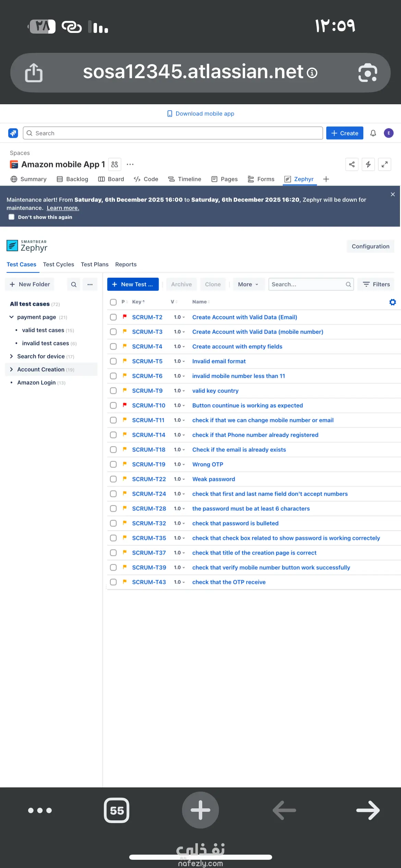Tap the browser share icon

(34, 73)
